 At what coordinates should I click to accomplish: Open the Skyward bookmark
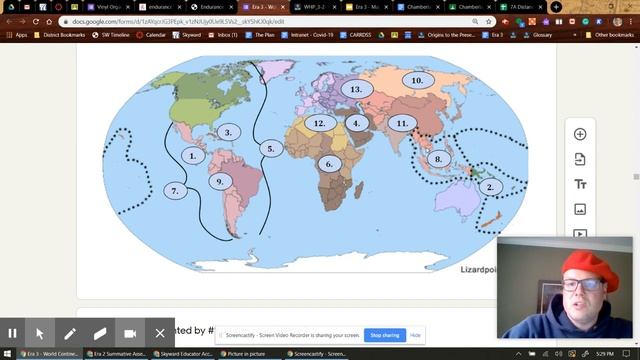(187, 35)
